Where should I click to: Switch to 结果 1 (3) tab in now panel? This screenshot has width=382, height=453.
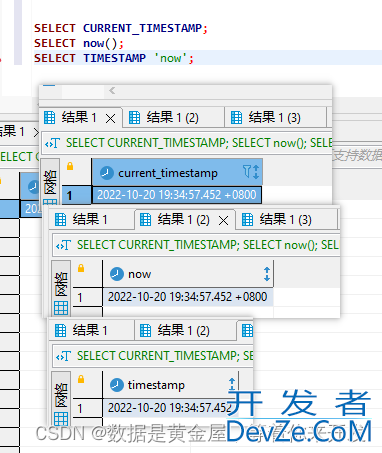[286, 220]
